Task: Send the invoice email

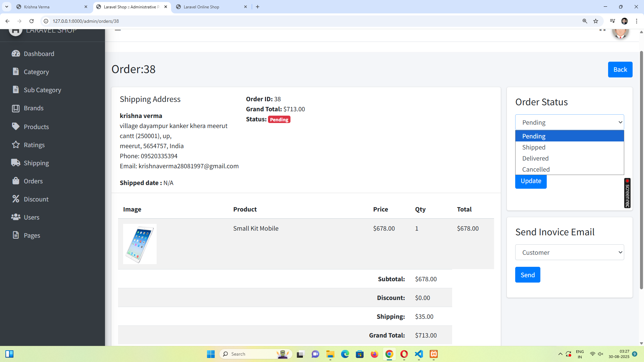Action: point(528,275)
